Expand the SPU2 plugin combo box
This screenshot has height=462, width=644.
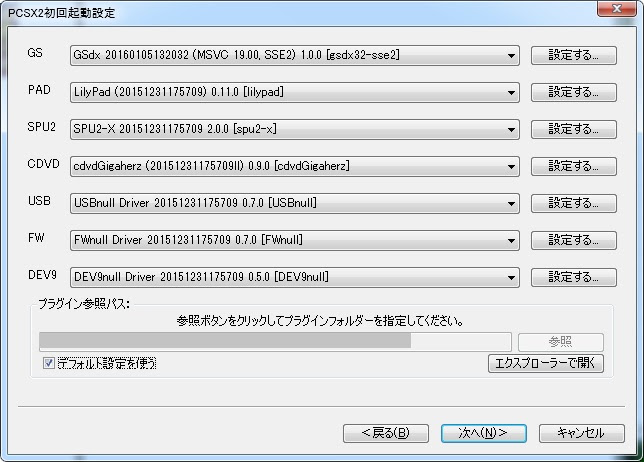(294, 129)
